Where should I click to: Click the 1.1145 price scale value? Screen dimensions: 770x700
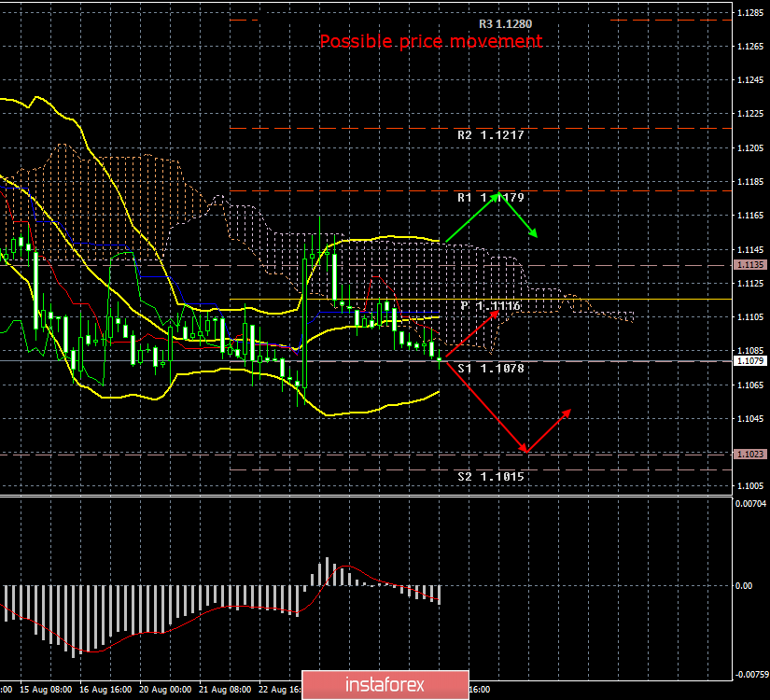pos(750,249)
